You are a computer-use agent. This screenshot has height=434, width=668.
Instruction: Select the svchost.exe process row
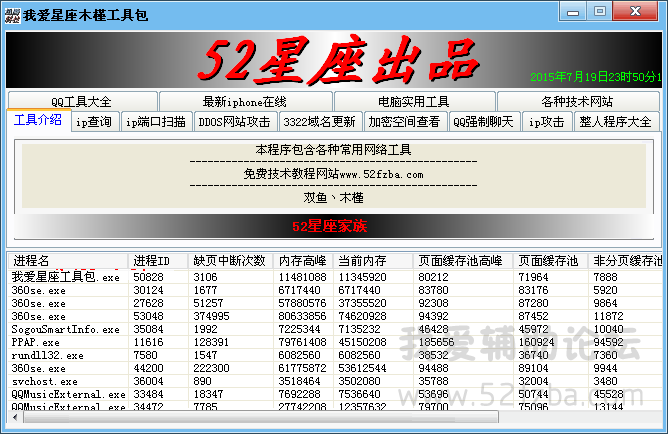336,381
